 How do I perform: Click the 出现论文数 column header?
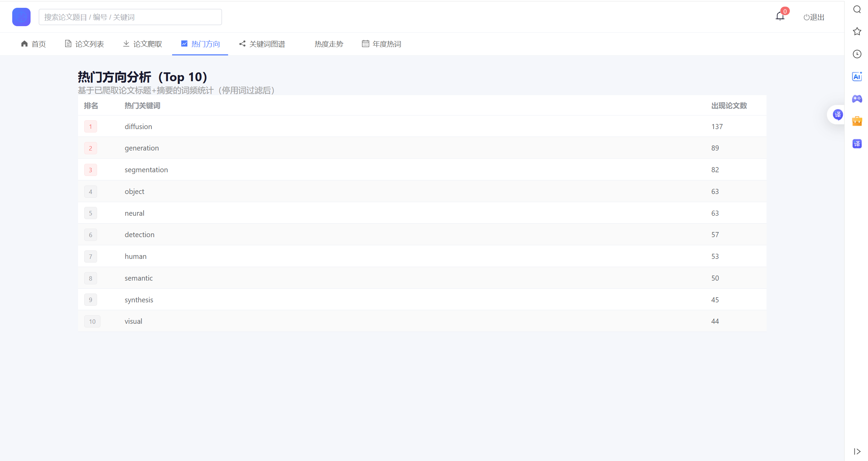pyautogui.click(x=729, y=106)
